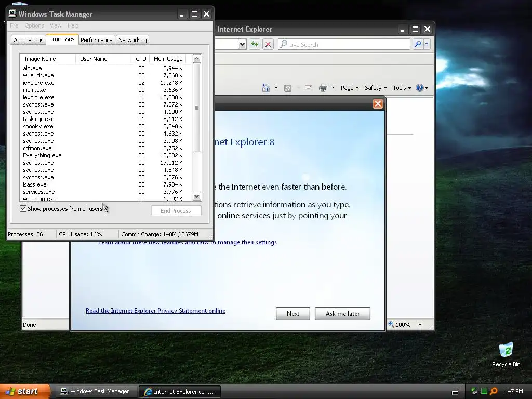Toggle Show processes from all users checkbox
This screenshot has width=532, height=399.
coord(23,209)
